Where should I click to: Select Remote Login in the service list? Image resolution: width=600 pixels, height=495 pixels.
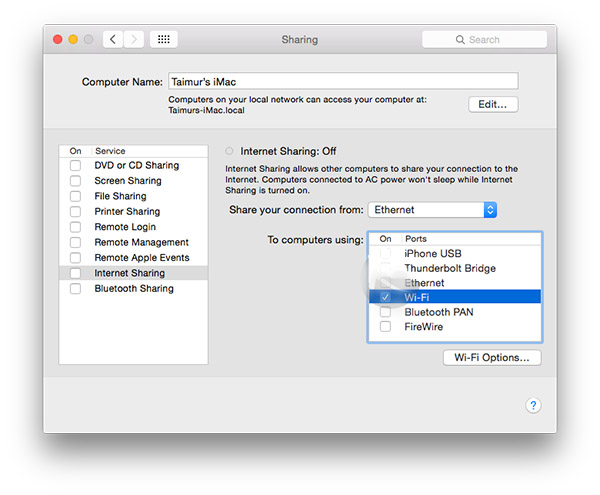127,227
